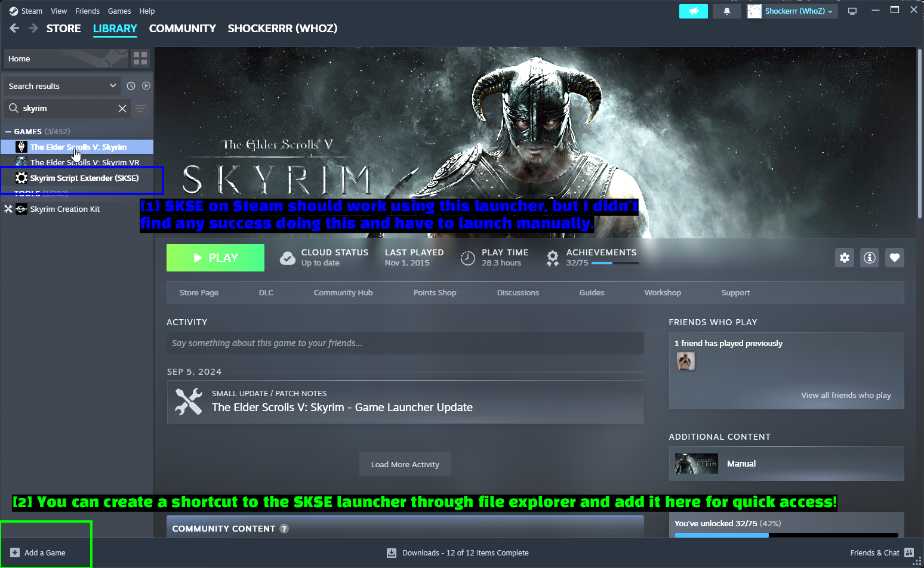Open the DLC link

(x=266, y=293)
